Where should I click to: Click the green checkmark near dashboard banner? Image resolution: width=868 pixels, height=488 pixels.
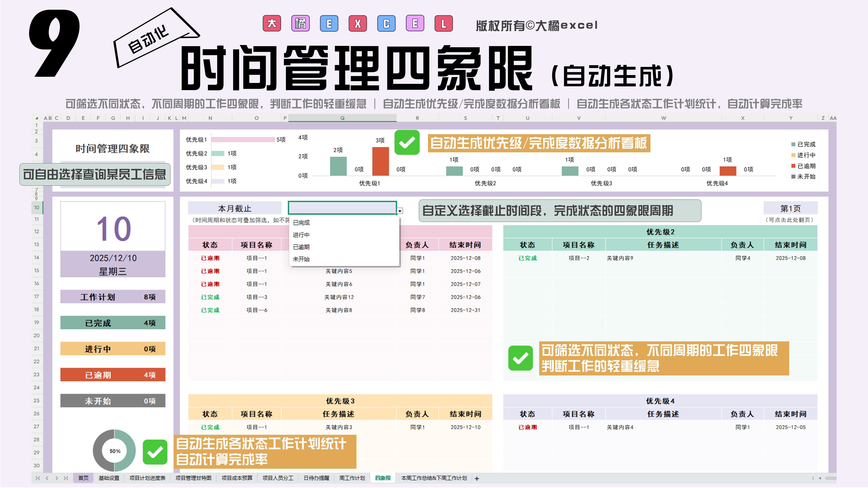pos(407,143)
